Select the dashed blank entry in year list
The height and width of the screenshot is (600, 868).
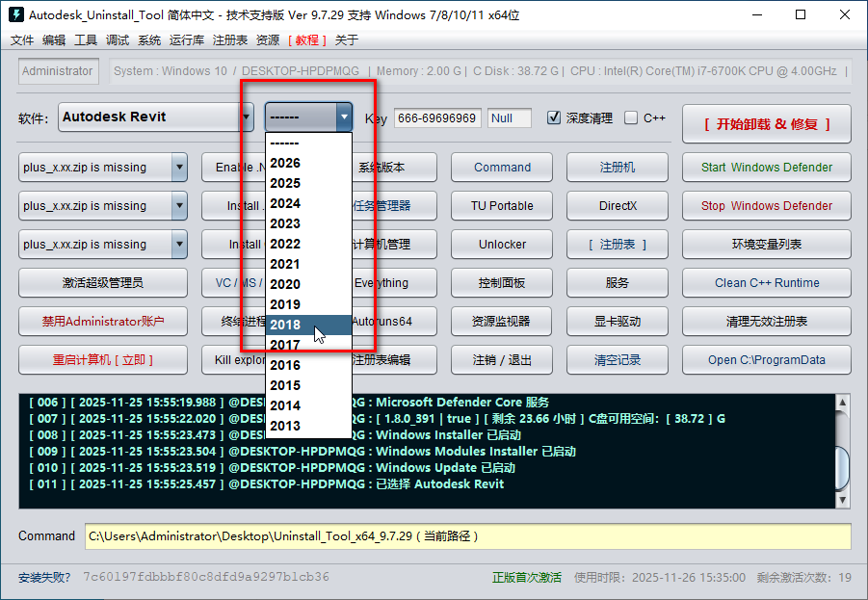click(308, 143)
